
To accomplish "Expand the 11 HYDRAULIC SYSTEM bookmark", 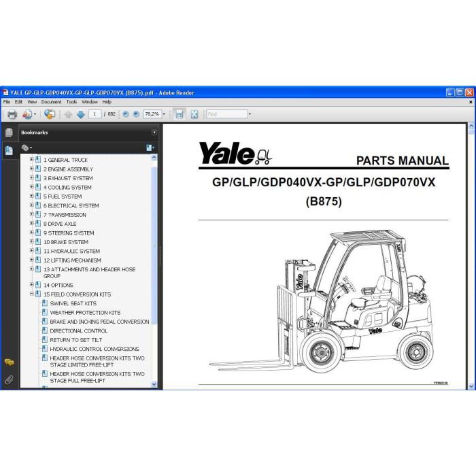I will pyautogui.click(x=31, y=250).
